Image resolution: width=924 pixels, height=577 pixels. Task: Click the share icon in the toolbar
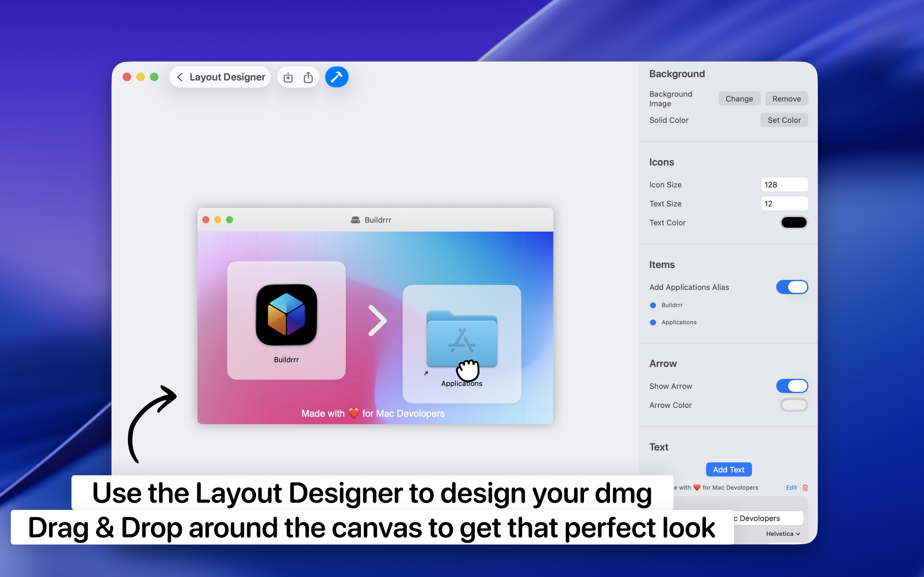coord(309,77)
